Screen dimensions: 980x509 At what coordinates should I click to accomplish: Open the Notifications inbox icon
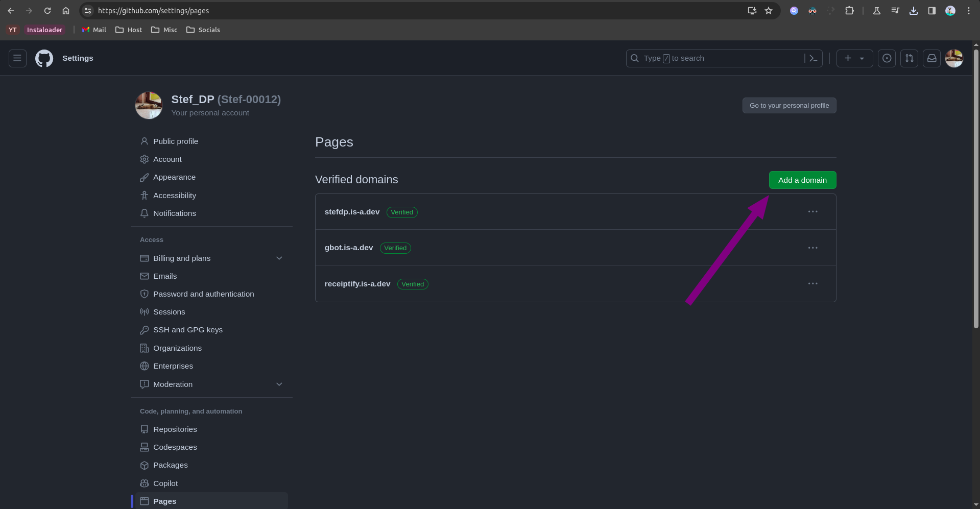coord(931,58)
